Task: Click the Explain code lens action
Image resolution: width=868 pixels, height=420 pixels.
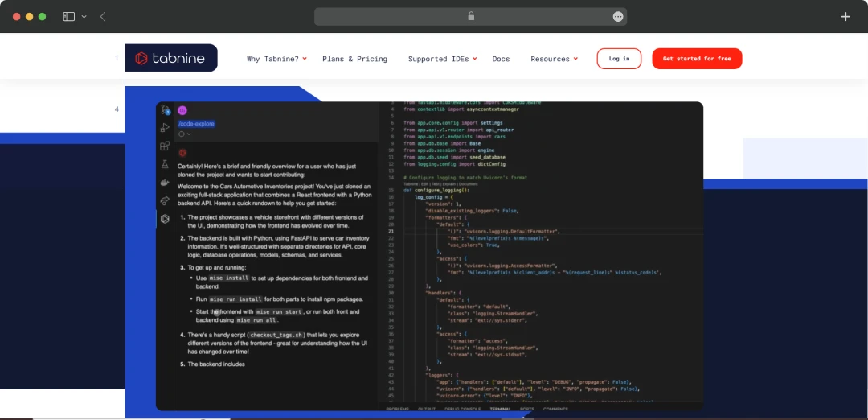Action: [x=448, y=184]
